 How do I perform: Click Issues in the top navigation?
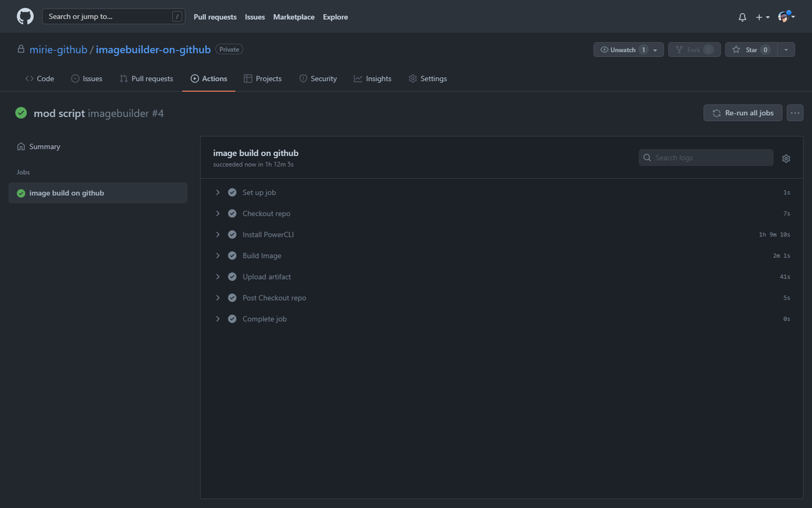click(255, 17)
